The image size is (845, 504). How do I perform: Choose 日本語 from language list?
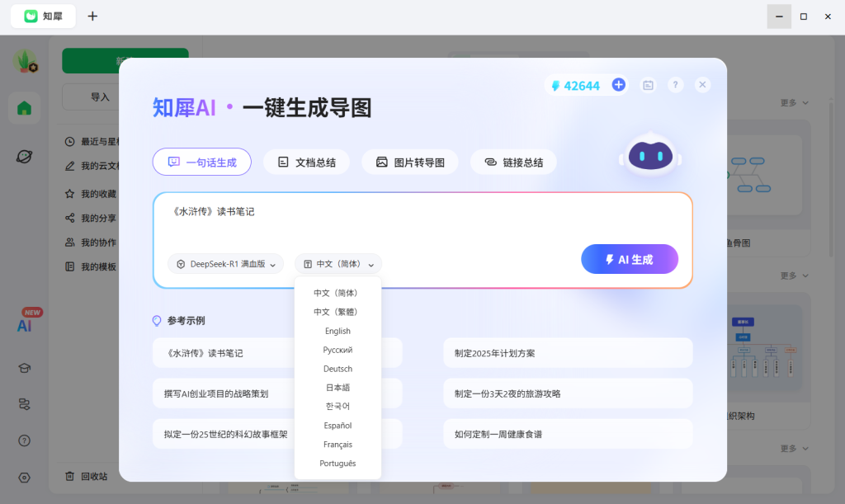click(x=338, y=387)
